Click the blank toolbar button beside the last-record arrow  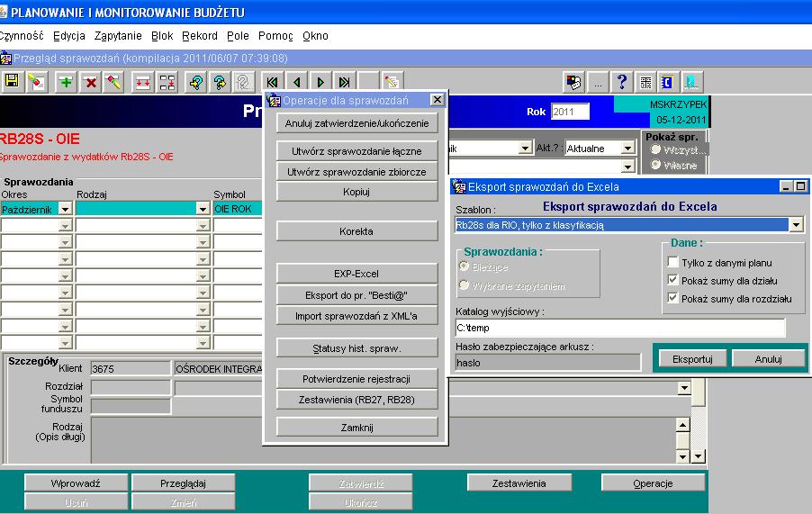coord(368,82)
